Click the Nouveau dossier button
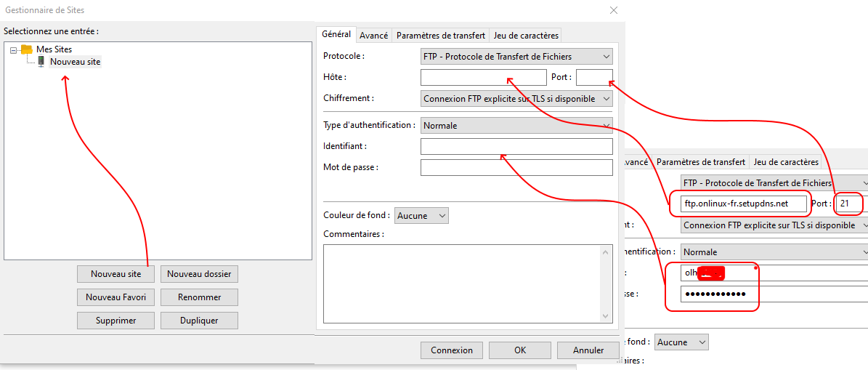This screenshot has width=868, height=370. (199, 273)
